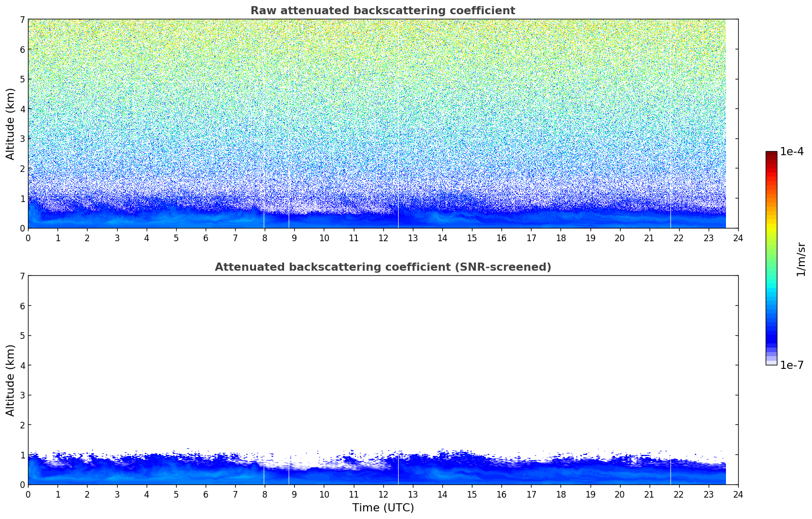Click the '6' hour tick under the raw plot
The width and height of the screenshot is (812, 519).
click(206, 238)
